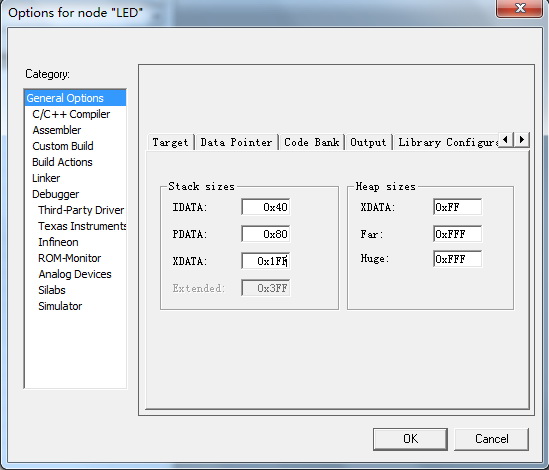Select C/C++ Compiler category

(71, 114)
